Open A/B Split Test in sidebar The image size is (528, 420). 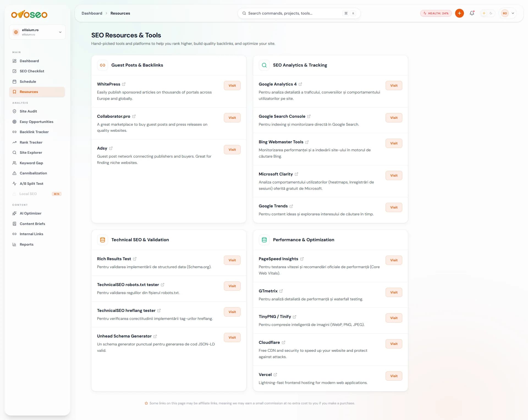(37, 183)
